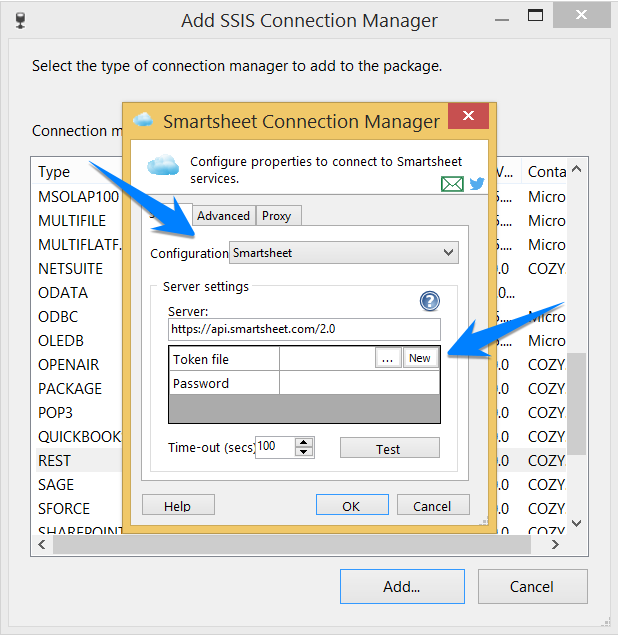The height and width of the screenshot is (636, 618).
Task: Open the blue help question mark icon
Action: click(x=429, y=301)
